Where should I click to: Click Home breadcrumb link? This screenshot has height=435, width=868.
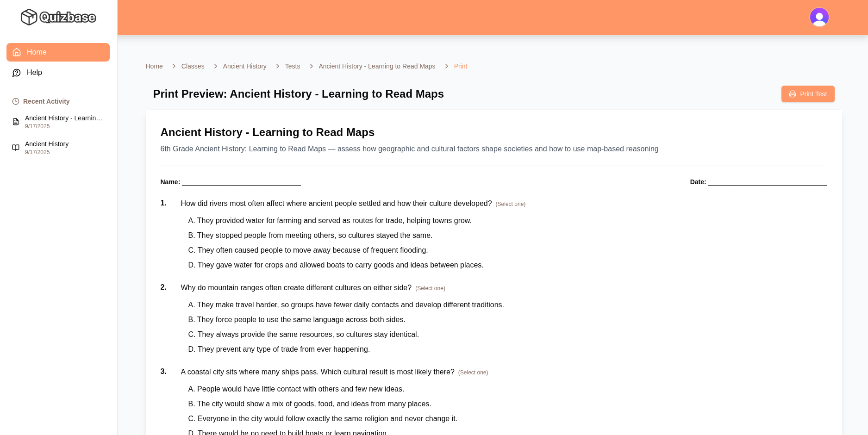point(154,66)
